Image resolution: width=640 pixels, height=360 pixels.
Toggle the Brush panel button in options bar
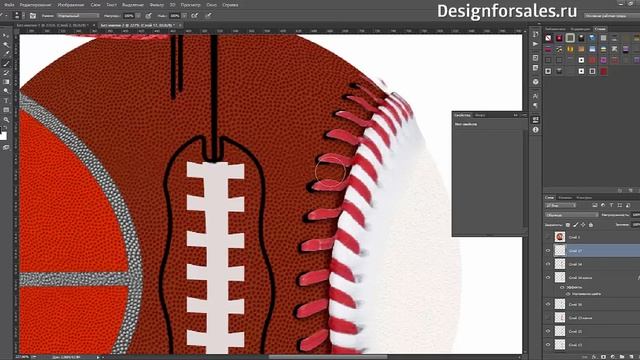(x=33, y=16)
